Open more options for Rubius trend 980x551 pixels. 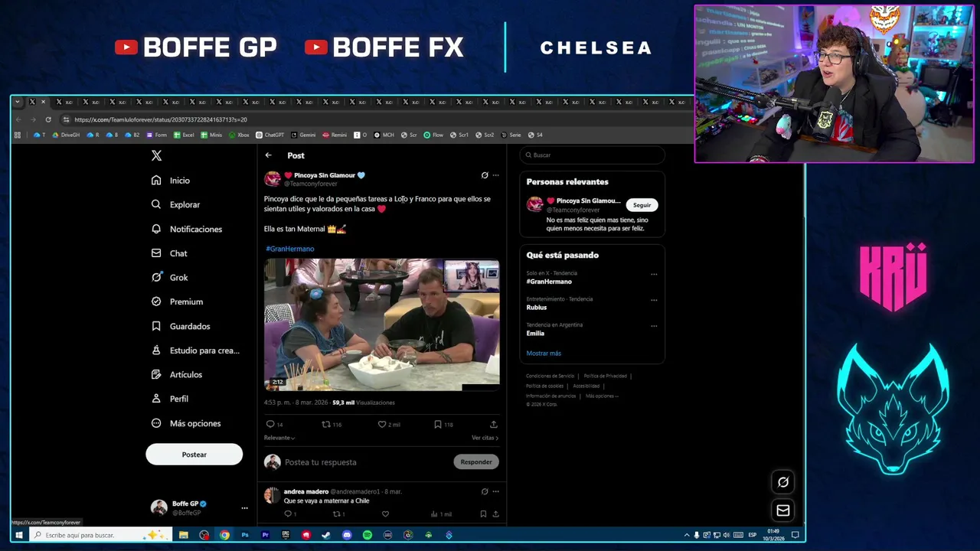(654, 300)
